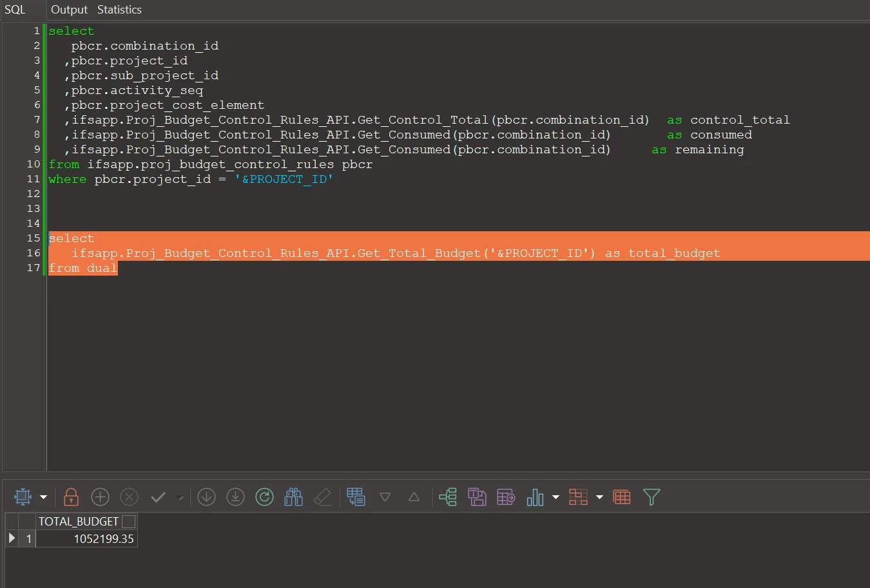Click the 'where' keyword on line 11

[68, 179]
